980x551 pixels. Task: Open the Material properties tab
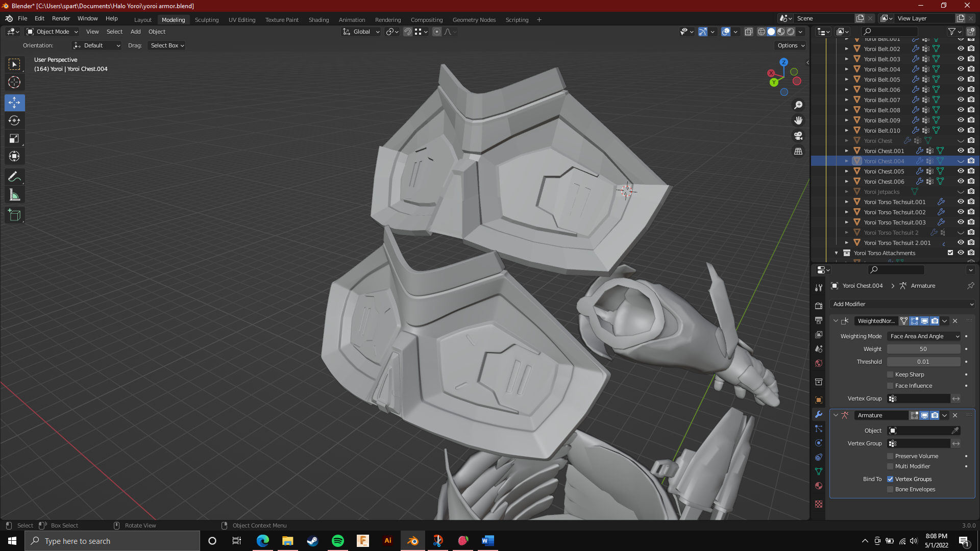(819, 486)
